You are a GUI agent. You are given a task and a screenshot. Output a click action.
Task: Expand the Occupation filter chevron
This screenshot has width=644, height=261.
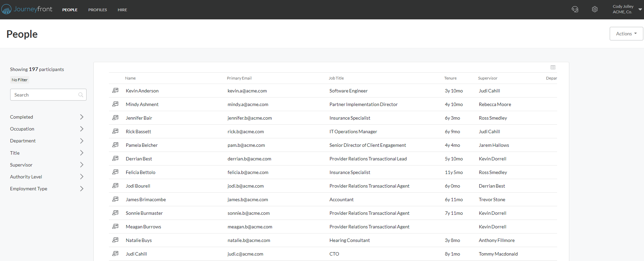click(x=81, y=129)
